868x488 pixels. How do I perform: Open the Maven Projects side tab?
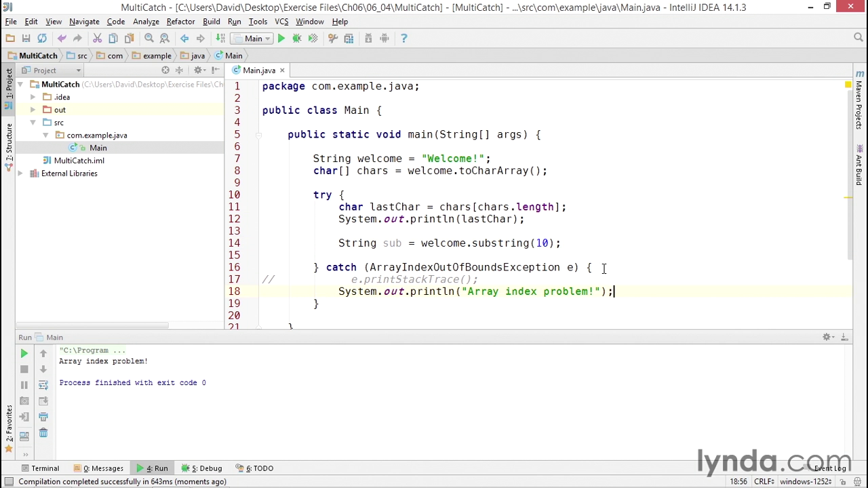point(859,100)
